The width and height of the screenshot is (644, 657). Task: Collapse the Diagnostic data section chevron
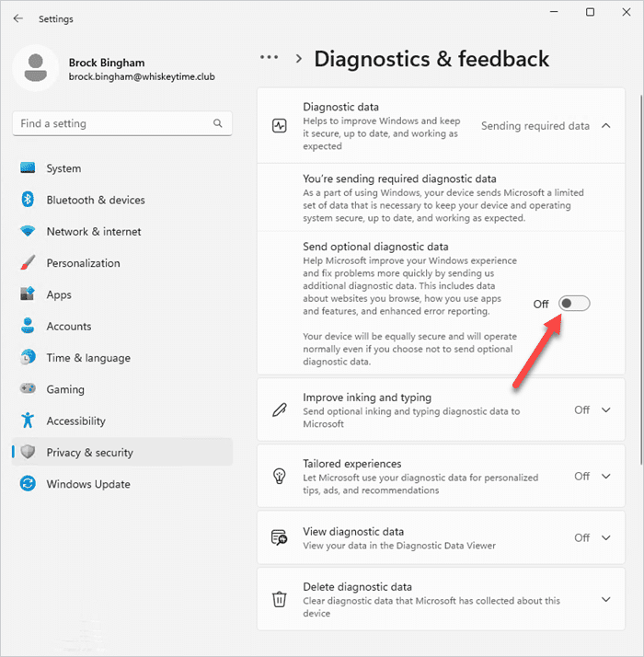pos(606,126)
